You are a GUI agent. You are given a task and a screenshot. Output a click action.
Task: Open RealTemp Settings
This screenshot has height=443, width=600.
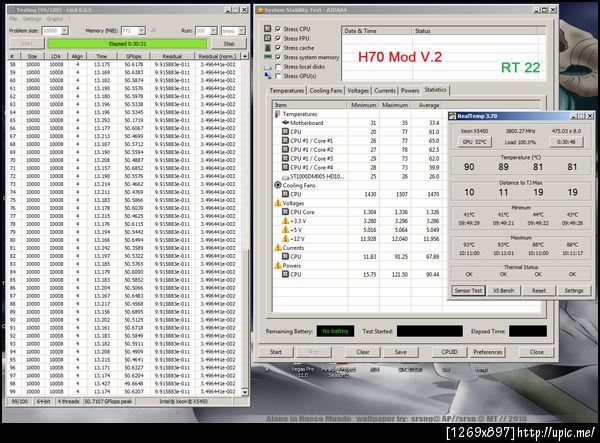tap(574, 291)
